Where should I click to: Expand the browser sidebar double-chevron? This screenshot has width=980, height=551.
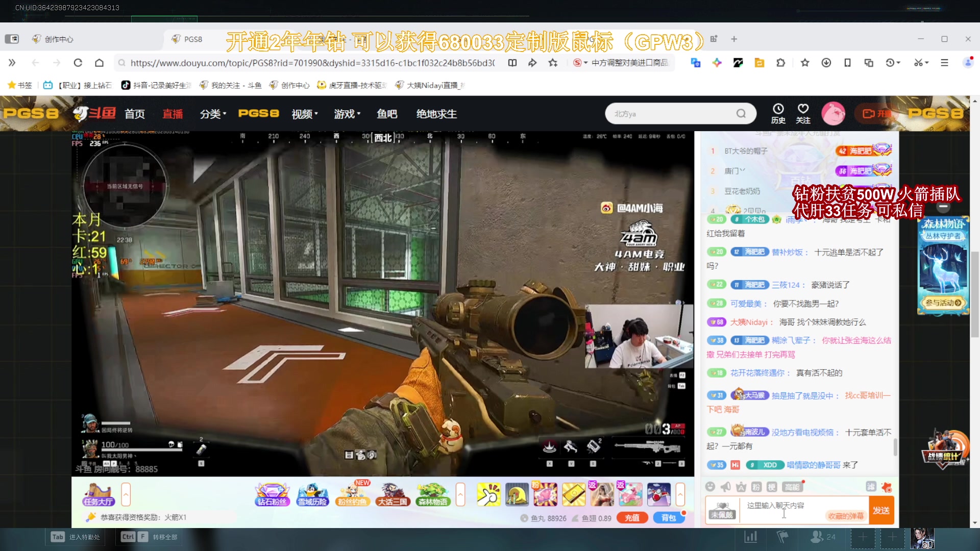point(12,63)
